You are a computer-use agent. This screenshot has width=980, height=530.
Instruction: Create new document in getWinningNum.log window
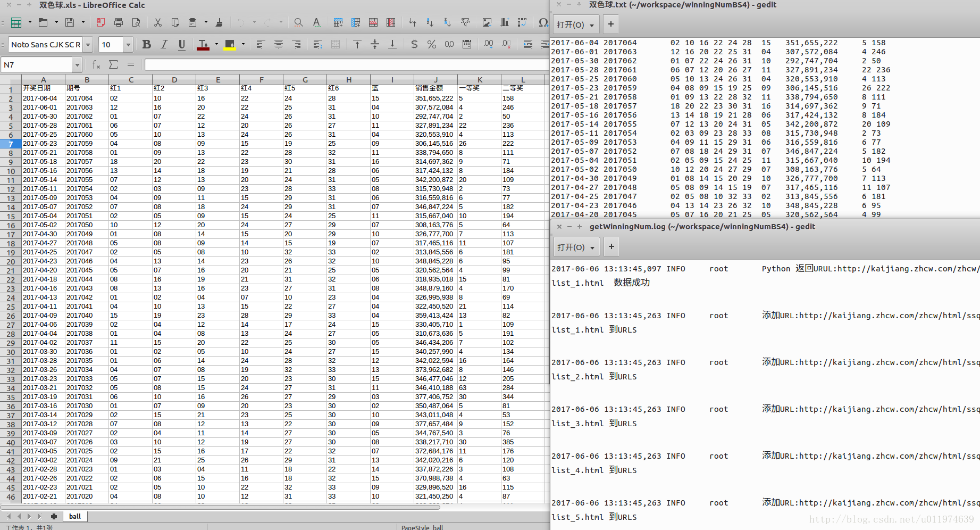pos(612,247)
